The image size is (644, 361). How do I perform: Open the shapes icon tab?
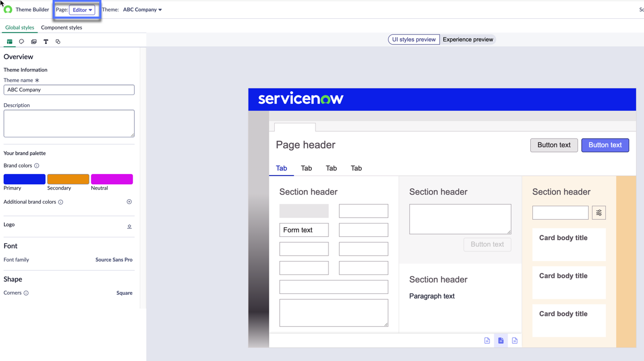click(58, 41)
